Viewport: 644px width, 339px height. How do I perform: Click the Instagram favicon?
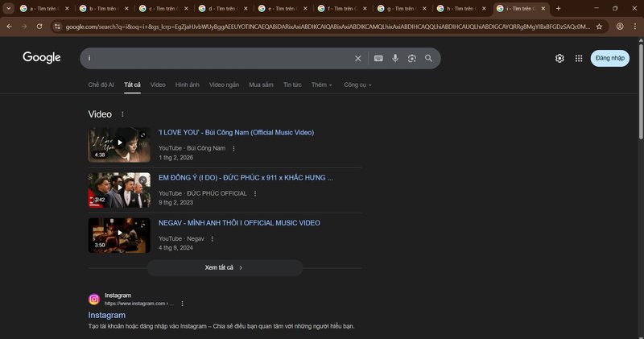point(94,300)
